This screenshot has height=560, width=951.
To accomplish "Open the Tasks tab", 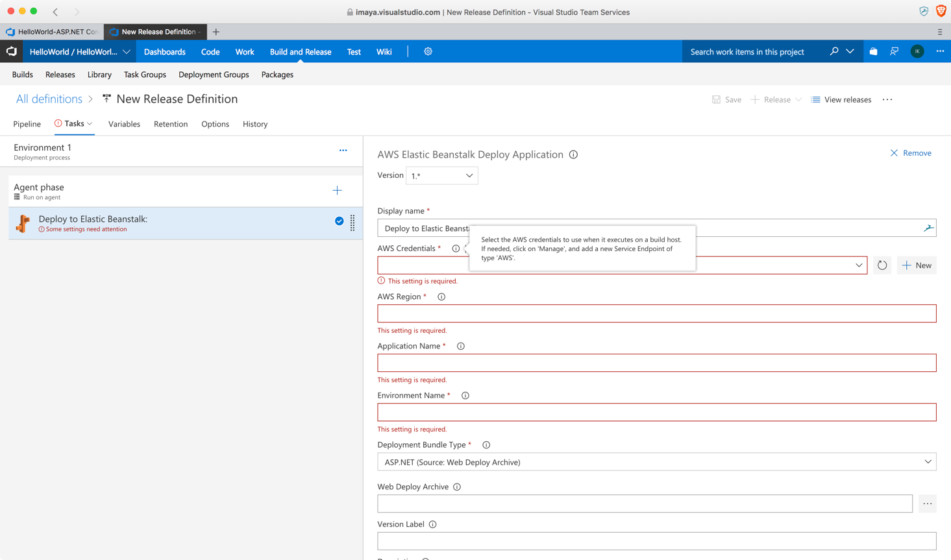I will coord(74,123).
